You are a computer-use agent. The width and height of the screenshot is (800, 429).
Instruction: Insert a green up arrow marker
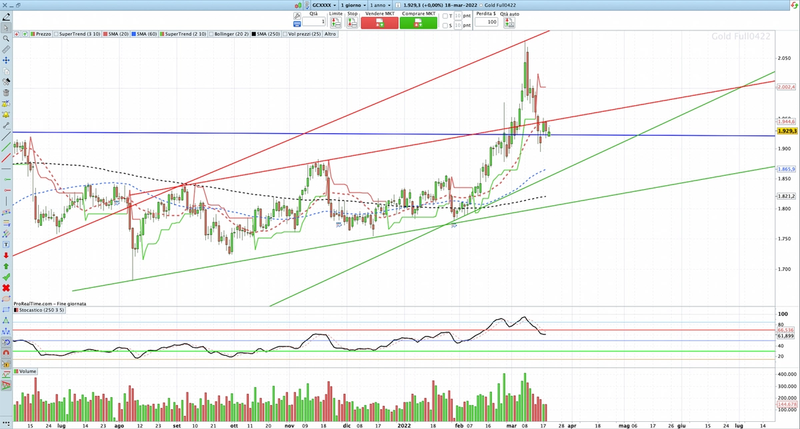(6, 266)
